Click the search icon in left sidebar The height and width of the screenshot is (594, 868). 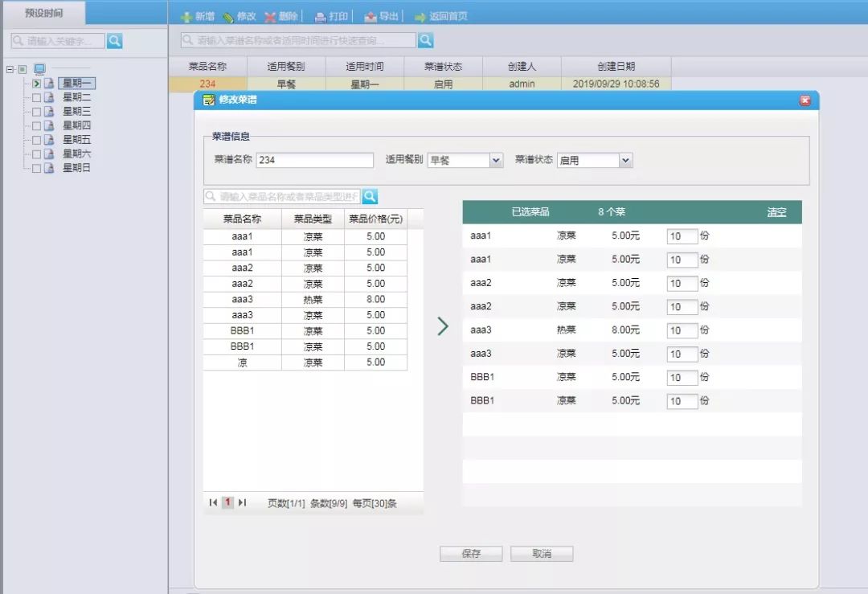115,40
